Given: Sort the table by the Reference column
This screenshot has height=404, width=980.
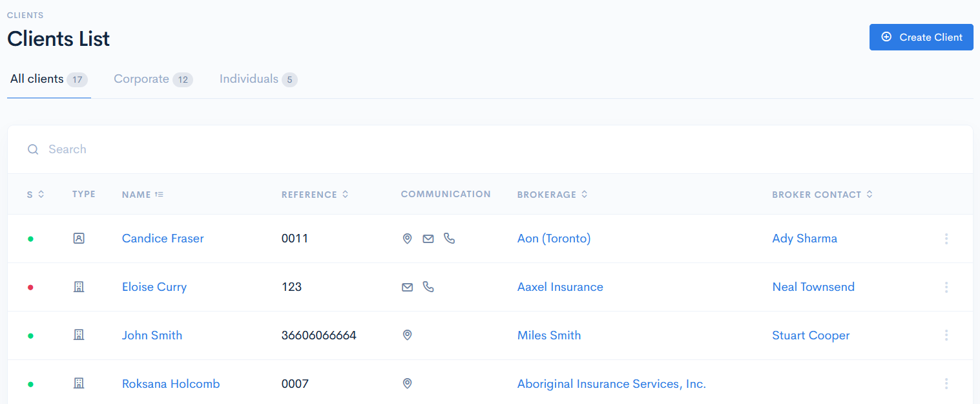Looking at the screenshot, I should tap(315, 194).
